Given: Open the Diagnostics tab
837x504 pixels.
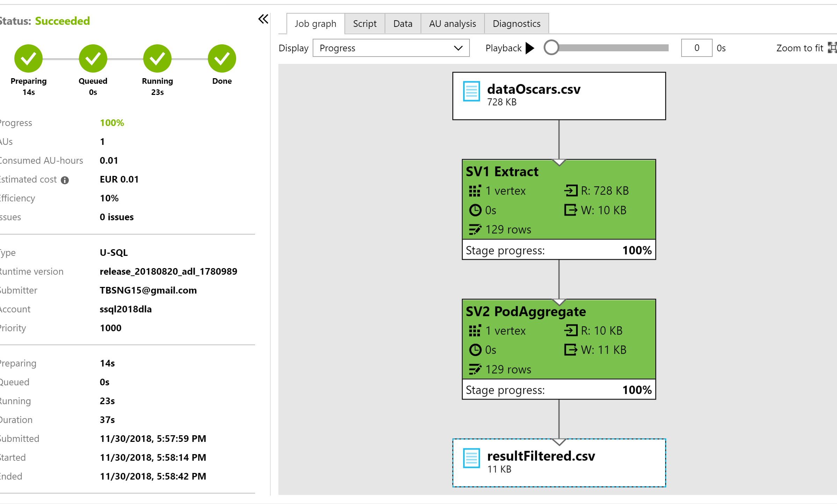Looking at the screenshot, I should click(516, 24).
